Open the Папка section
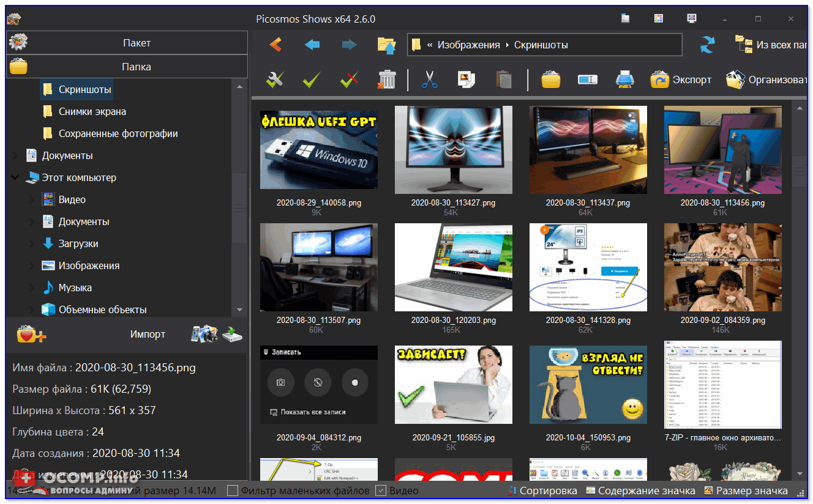 click(127, 67)
